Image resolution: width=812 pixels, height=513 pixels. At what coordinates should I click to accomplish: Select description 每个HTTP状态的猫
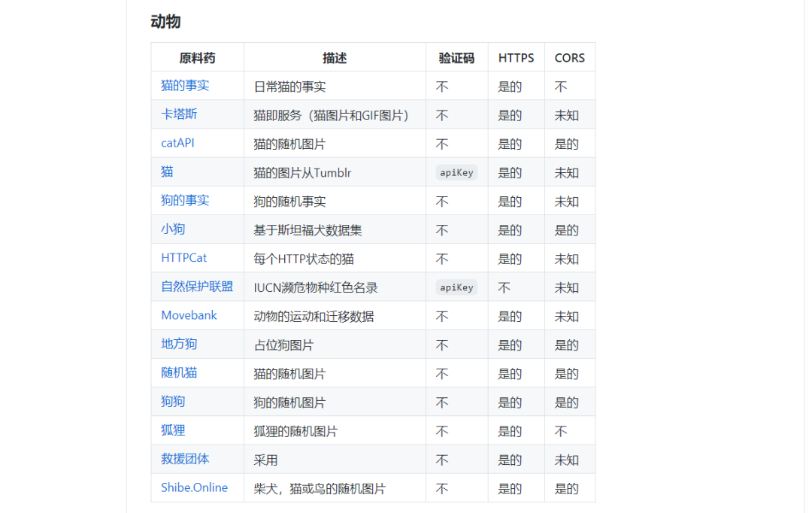click(304, 259)
